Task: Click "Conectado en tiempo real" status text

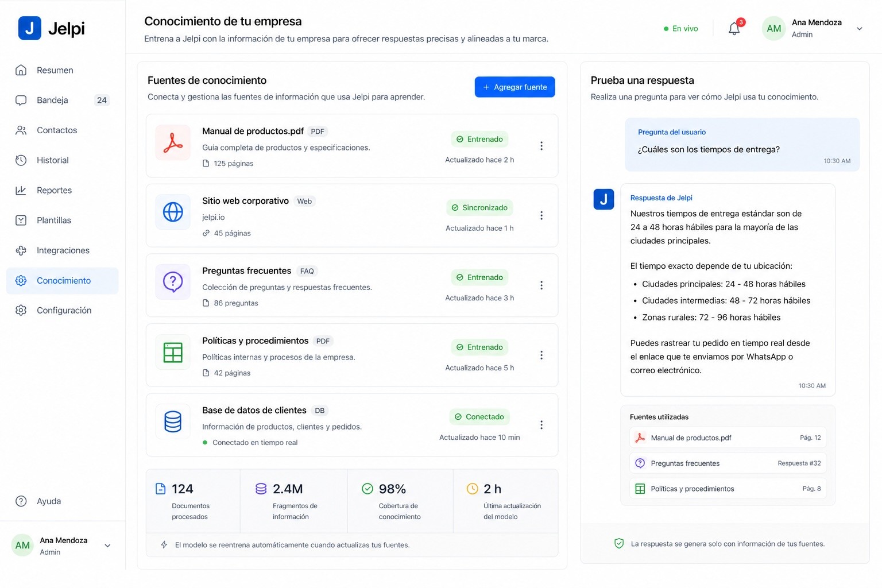Action: (x=255, y=443)
